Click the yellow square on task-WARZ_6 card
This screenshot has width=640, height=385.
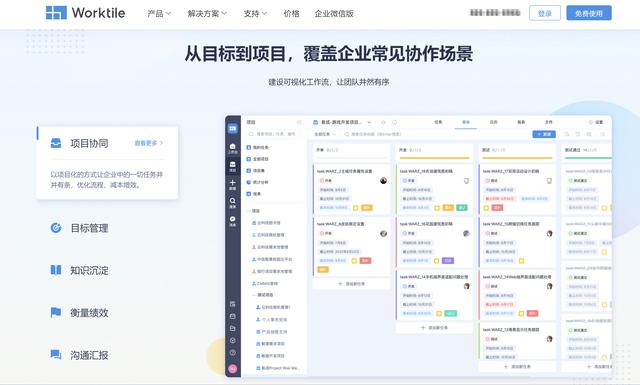coord(354,260)
